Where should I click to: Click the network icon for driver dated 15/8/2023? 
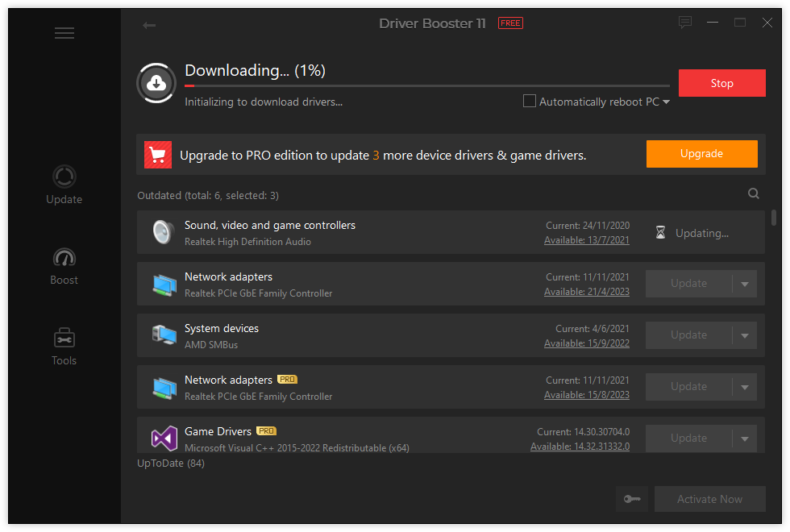point(164,388)
